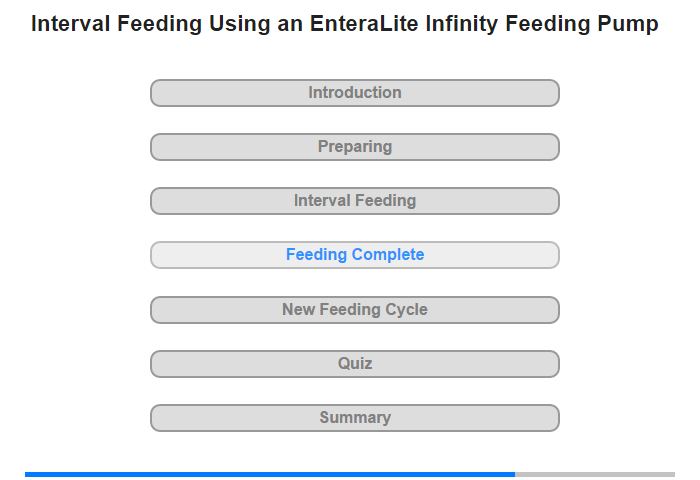Click the Interval Feeding page title heading

(345, 24)
